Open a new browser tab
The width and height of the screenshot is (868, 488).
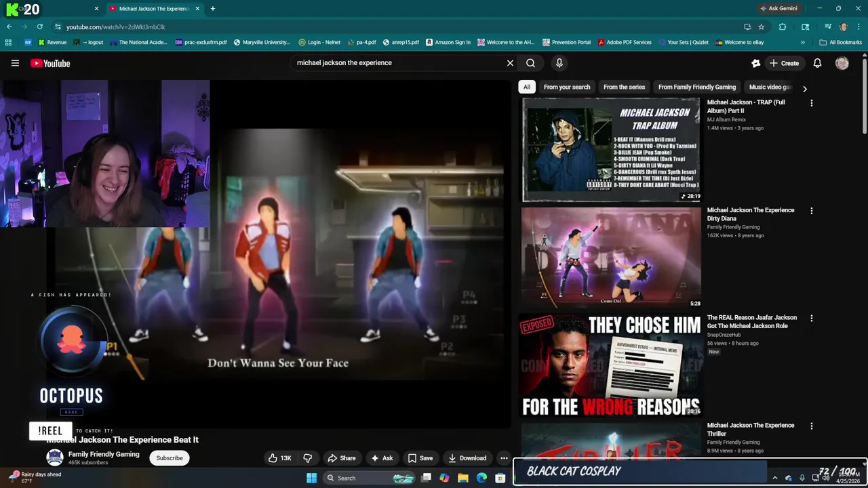(212, 9)
